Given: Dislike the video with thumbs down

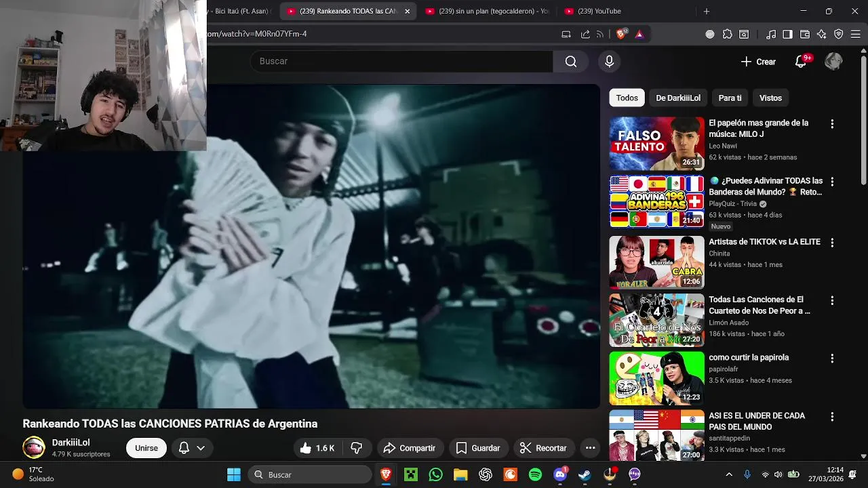Looking at the screenshot, I should [x=356, y=448].
